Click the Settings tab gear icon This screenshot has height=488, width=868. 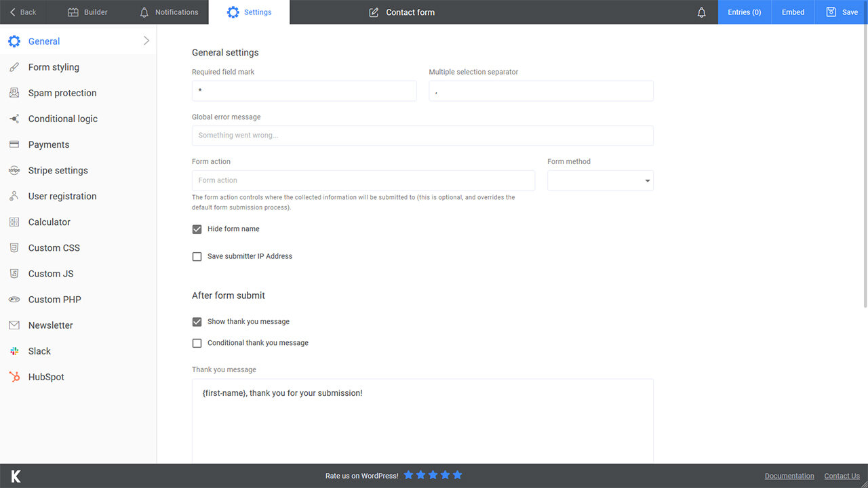click(x=233, y=12)
